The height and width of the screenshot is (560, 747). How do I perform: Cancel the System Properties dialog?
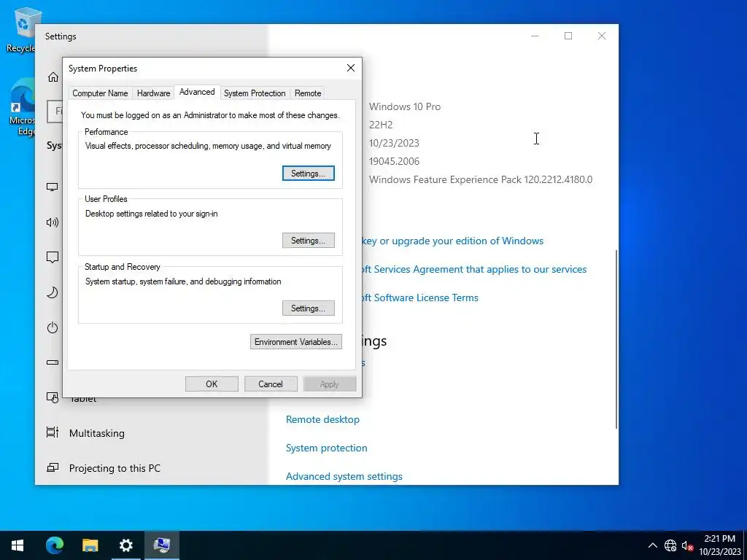tap(271, 384)
